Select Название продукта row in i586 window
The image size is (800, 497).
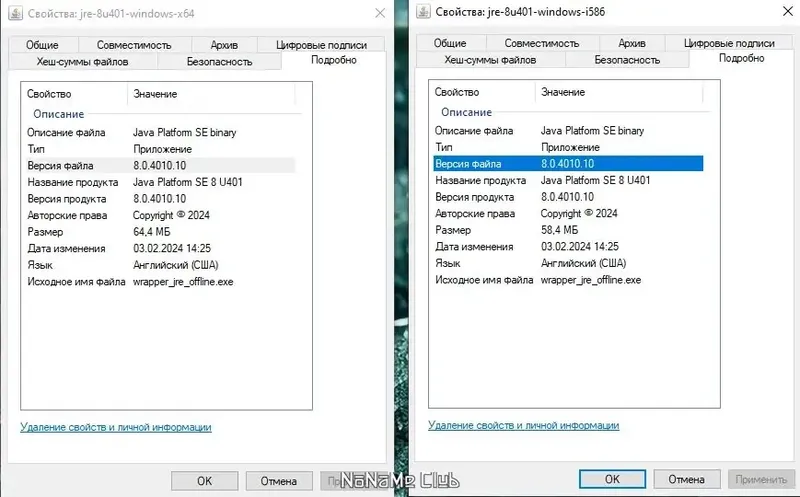pos(568,180)
